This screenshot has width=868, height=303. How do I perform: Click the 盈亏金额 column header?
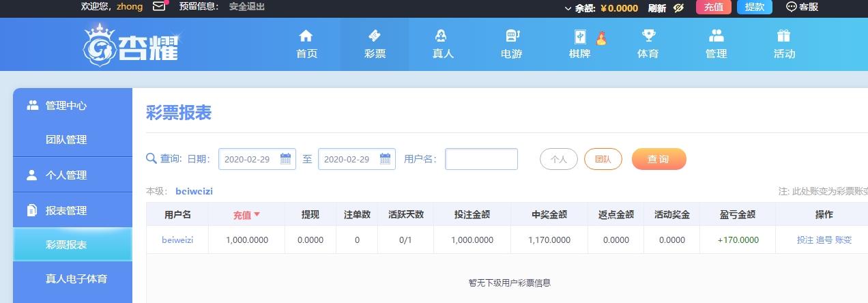click(x=738, y=214)
